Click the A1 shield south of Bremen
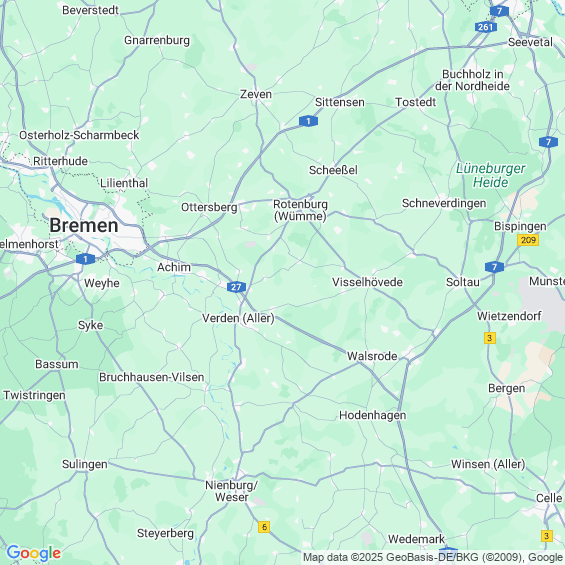This screenshot has height=565, width=565. pos(85,259)
